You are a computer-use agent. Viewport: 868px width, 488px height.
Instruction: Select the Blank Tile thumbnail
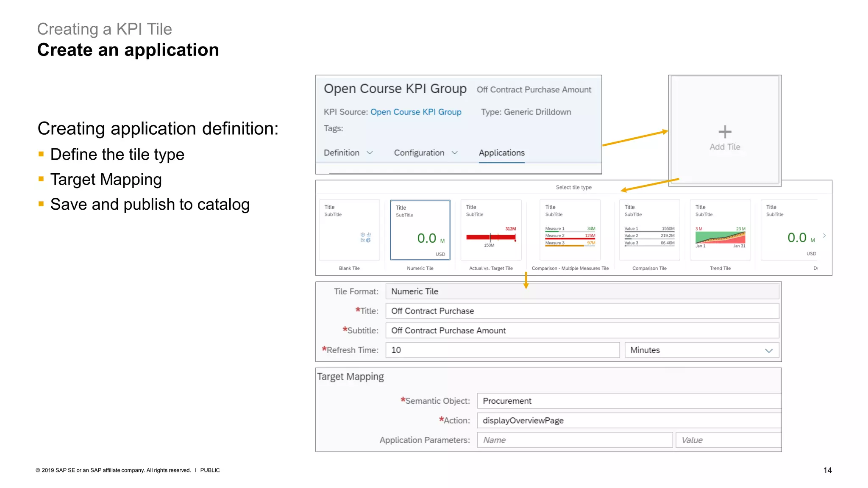coord(349,230)
